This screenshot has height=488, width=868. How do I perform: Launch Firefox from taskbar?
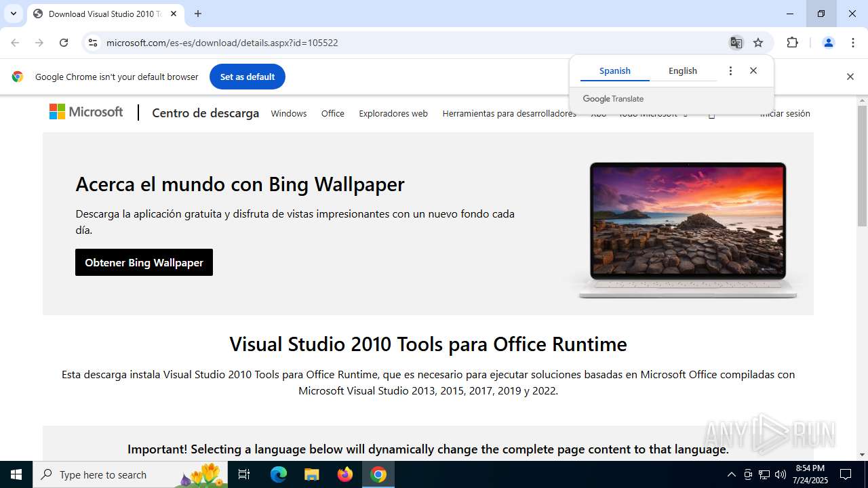click(345, 474)
